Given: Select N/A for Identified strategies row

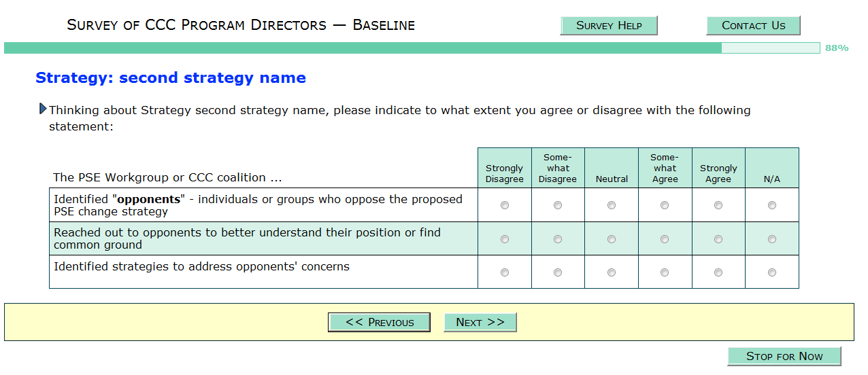Looking at the screenshot, I should click(772, 272).
